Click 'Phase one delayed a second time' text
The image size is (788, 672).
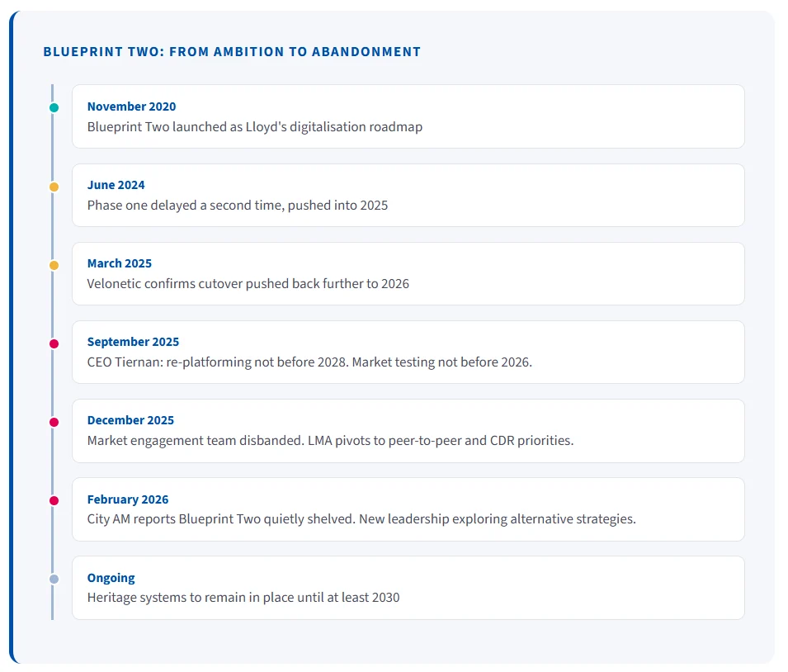[x=184, y=206]
